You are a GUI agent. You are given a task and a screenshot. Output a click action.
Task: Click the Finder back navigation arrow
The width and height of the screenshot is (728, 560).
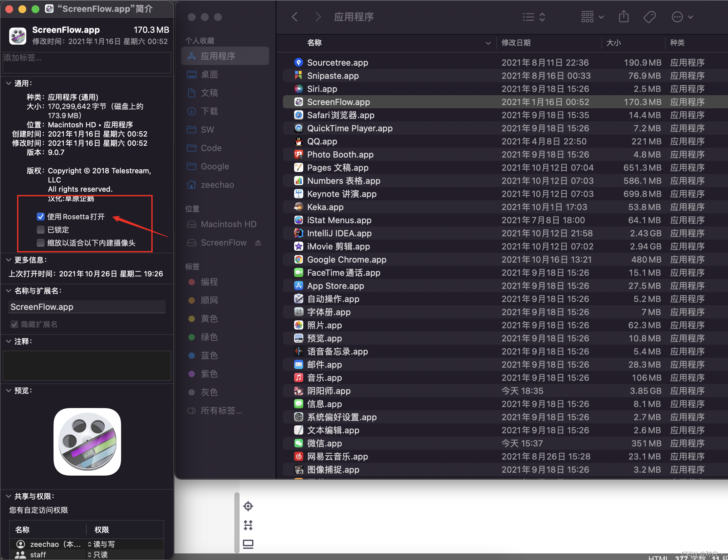click(x=295, y=17)
